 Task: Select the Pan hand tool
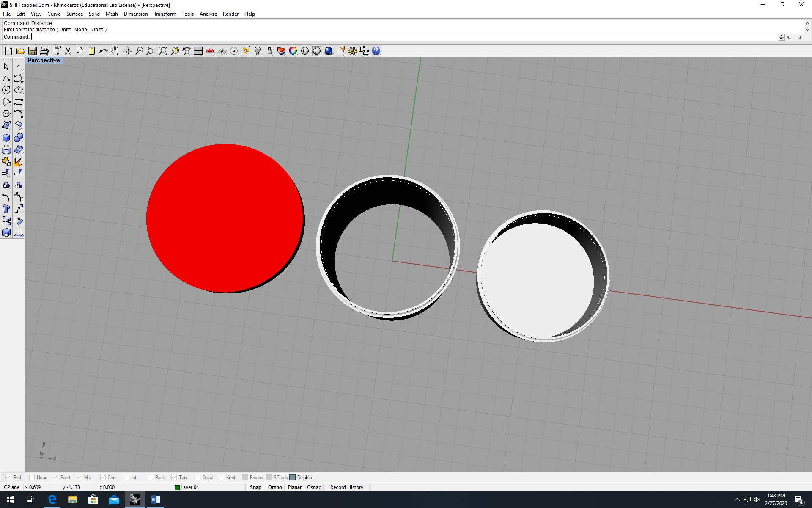tap(115, 51)
